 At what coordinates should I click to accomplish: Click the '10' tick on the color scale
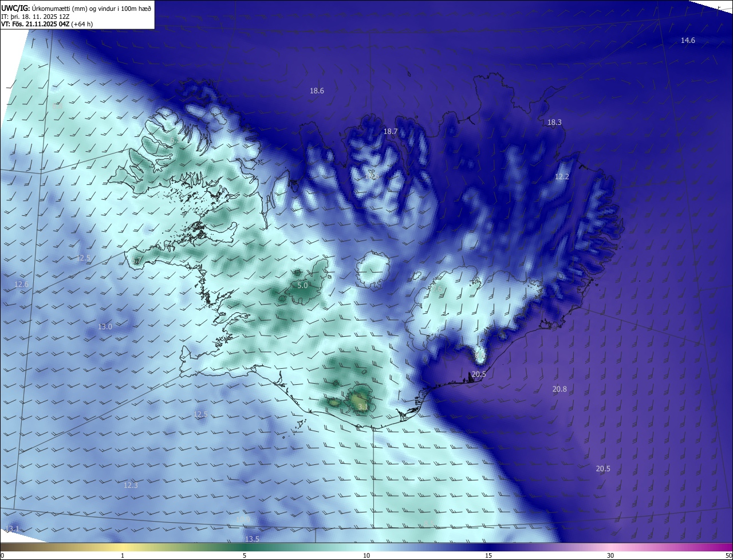tap(366, 555)
